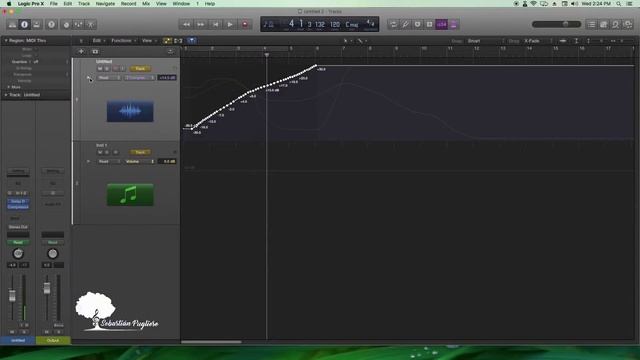Click the yellow Track automation button on Inst 1
Image resolution: width=640 pixels, height=360 pixels.
tap(140, 152)
